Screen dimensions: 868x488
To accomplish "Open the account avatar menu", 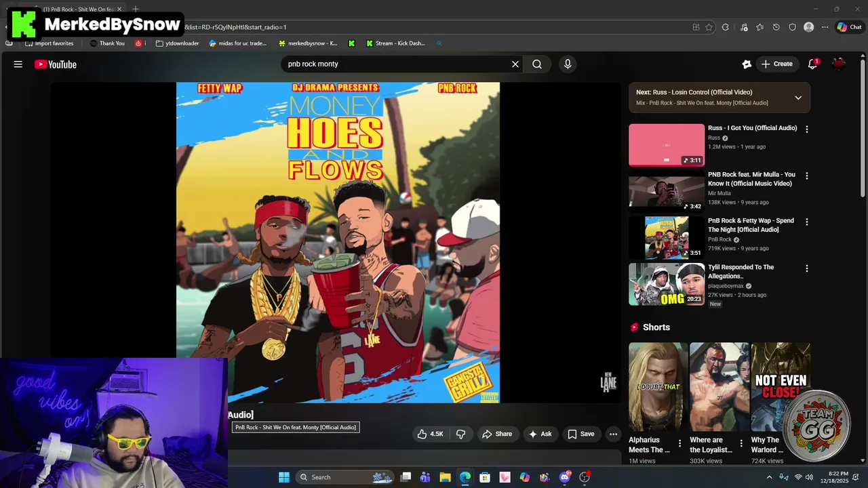I will [x=839, y=64].
